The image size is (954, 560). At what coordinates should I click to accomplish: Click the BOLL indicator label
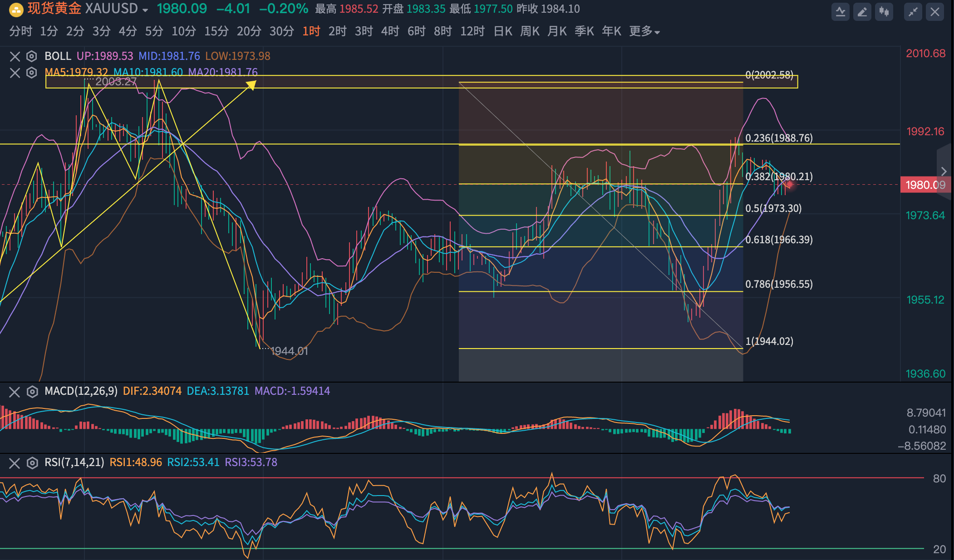tap(58, 56)
